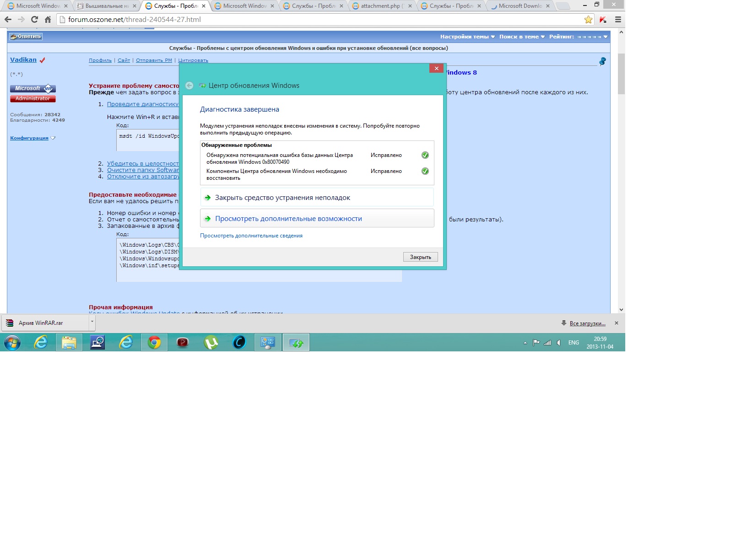Viewport: 747px width, 560px height.
Task: Close the Вышивальные browser tab
Action: pos(135,6)
